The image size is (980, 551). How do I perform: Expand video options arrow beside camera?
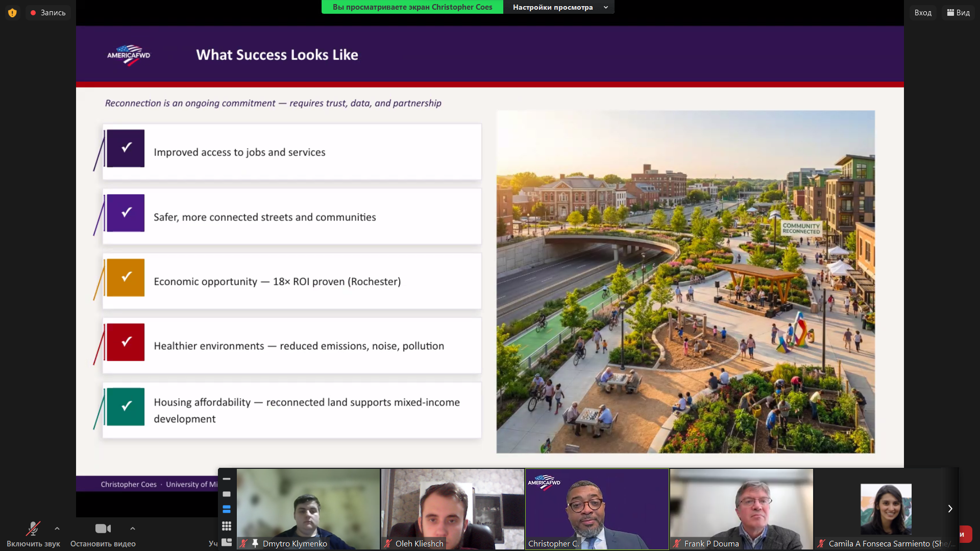133,529
